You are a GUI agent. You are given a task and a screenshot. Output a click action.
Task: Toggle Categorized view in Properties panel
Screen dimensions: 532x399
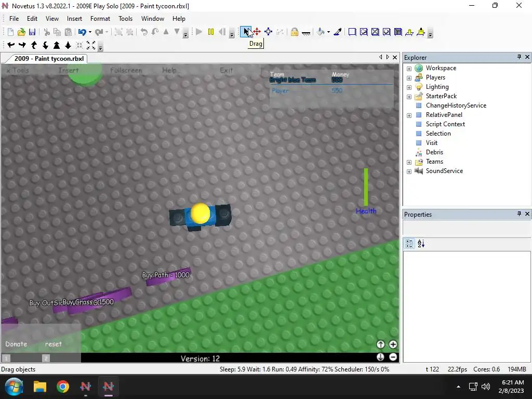point(409,244)
